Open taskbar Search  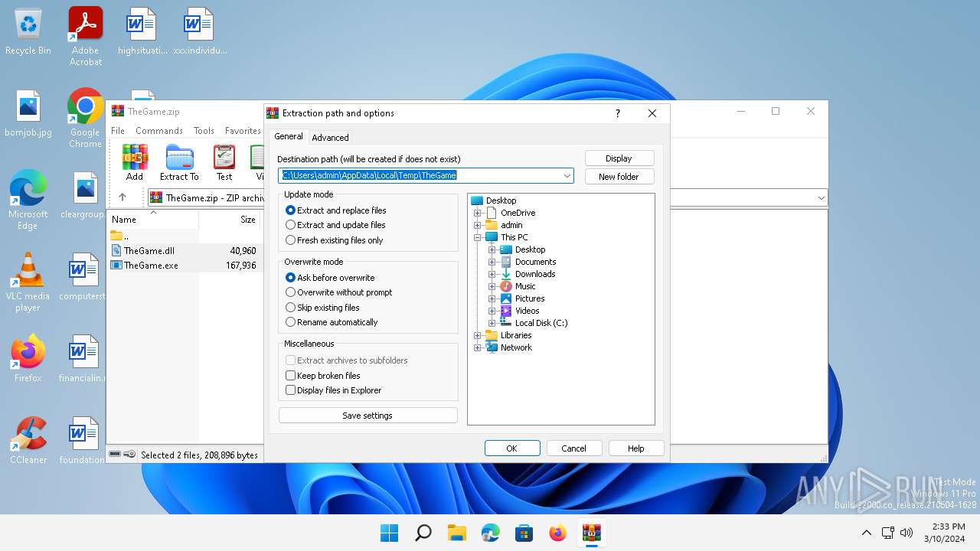click(x=423, y=533)
